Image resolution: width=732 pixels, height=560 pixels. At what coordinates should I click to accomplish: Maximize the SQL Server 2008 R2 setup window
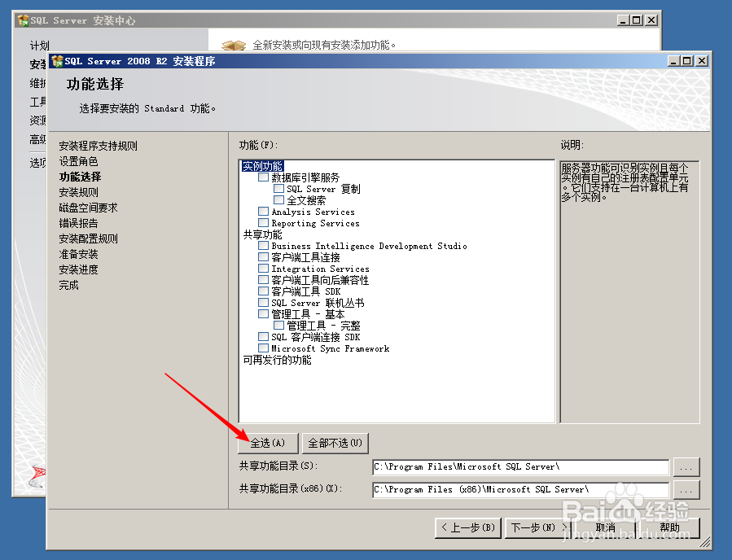tap(687, 61)
